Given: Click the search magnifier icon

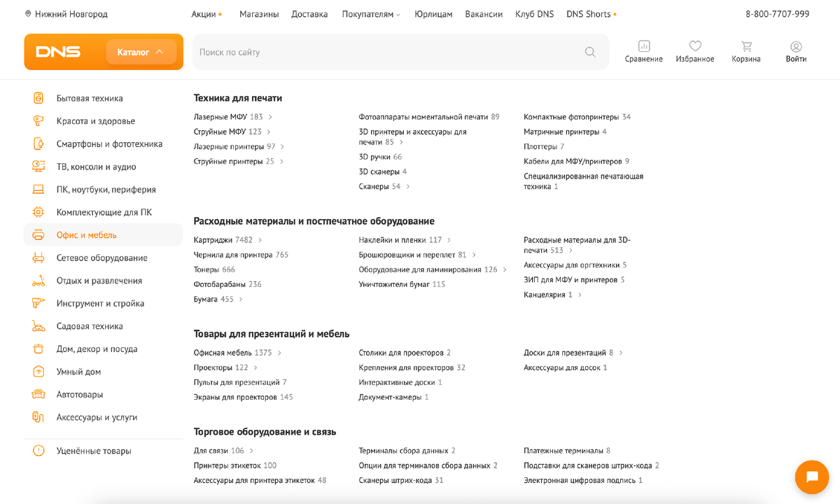Looking at the screenshot, I should coord(590,52).
